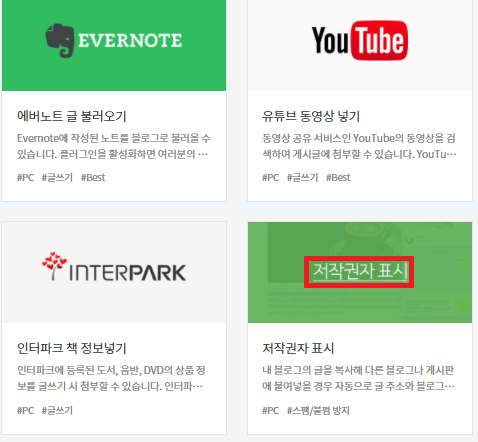Image resolution: width=478 pixels, height=442 pixels.
Task: Select #PC tag on 저작권자 표시 card
Action: [x=271, y=410]
